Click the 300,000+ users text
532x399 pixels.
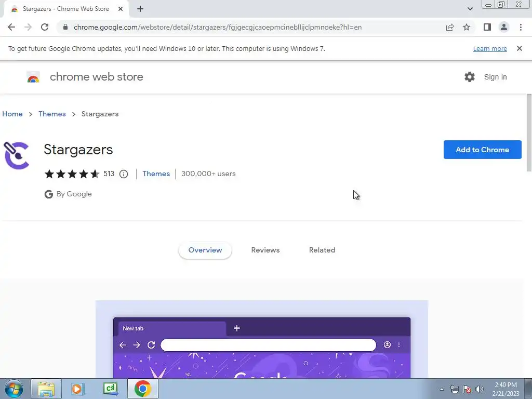click(x=208, y=174)
